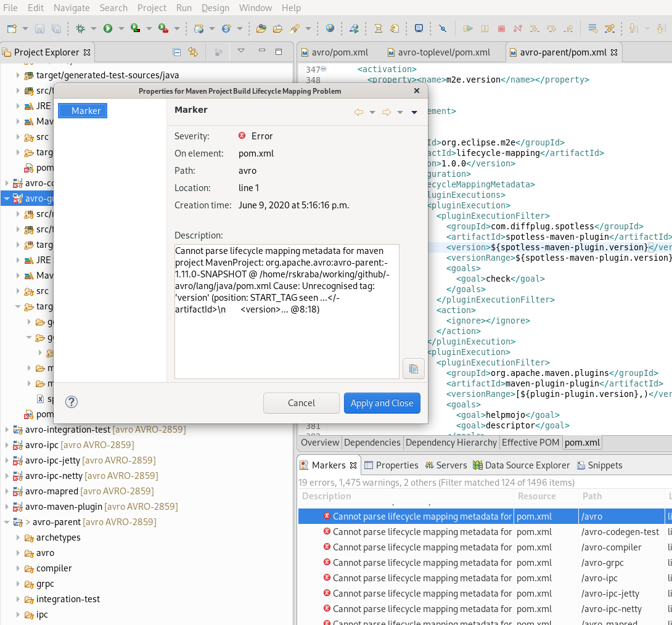Click the Disconnect debug icon
The image size is (672, 625).
tap(518, 29)
